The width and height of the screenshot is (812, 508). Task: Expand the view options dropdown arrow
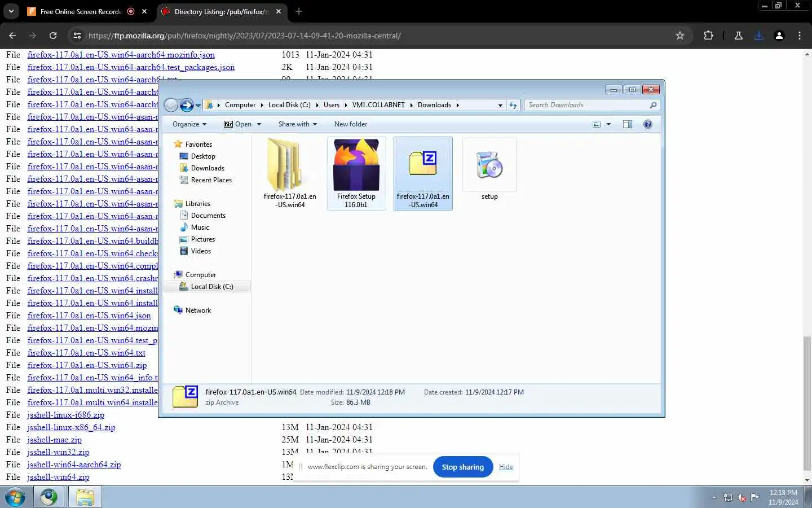[x=608, y=124]
